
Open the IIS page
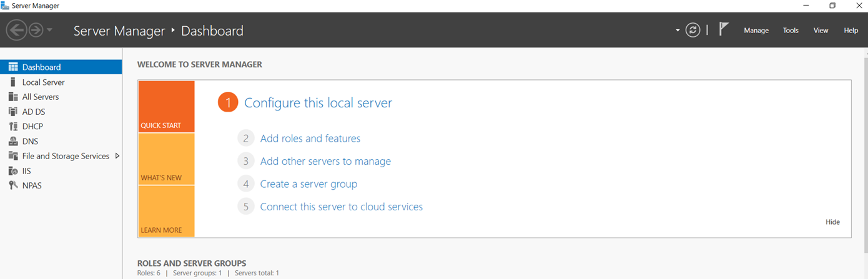click(x=61, y=170)
